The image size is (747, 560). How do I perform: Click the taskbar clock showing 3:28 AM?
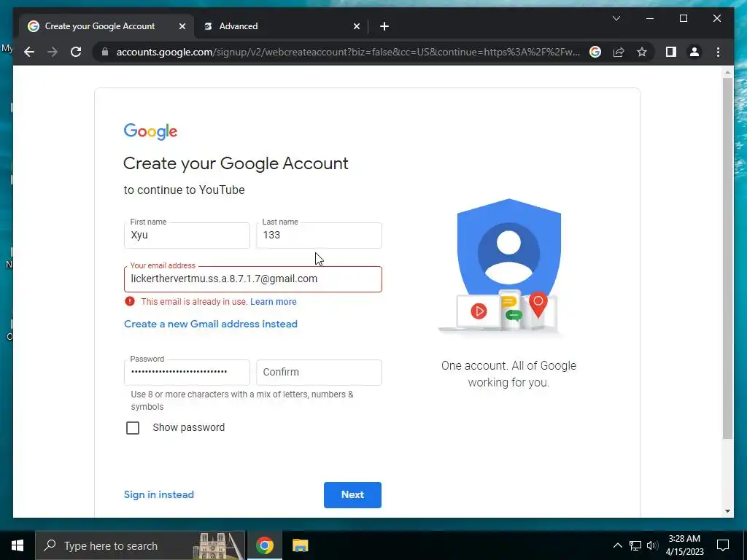point(684,545)
